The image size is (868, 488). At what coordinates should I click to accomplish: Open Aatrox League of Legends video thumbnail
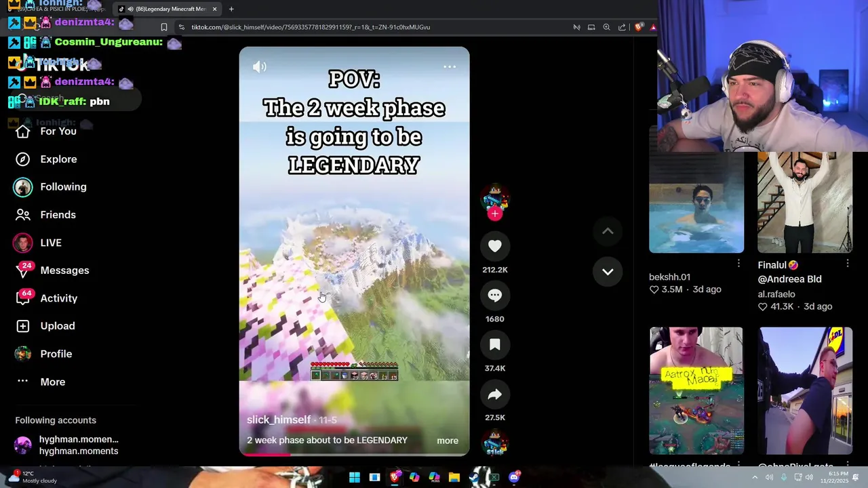click(696, 390)
